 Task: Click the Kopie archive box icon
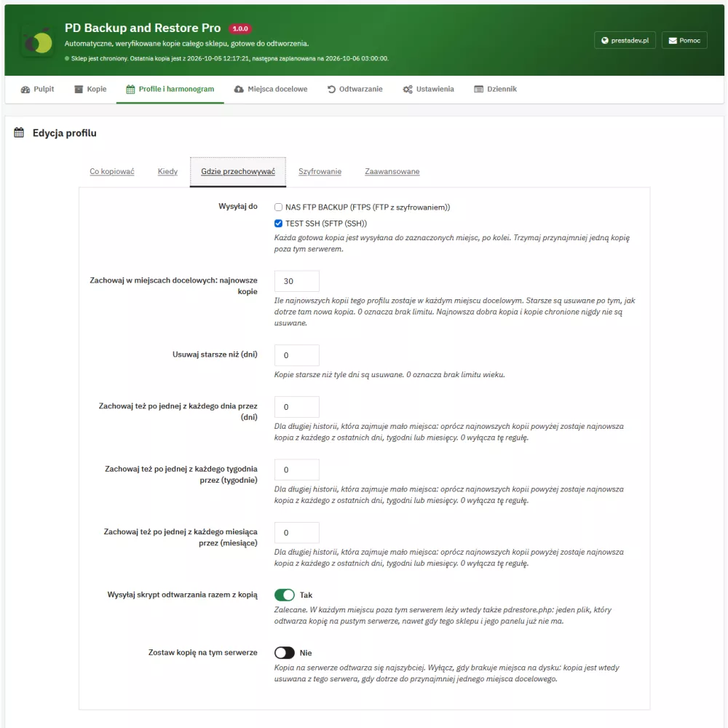pyautogui.click(x=79, y=89)
